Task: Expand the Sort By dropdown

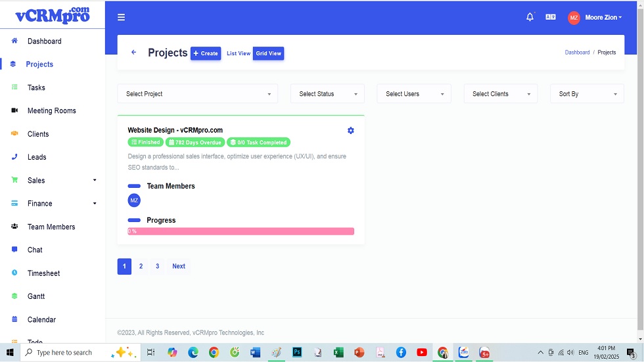Action: (x=587, y=94)
